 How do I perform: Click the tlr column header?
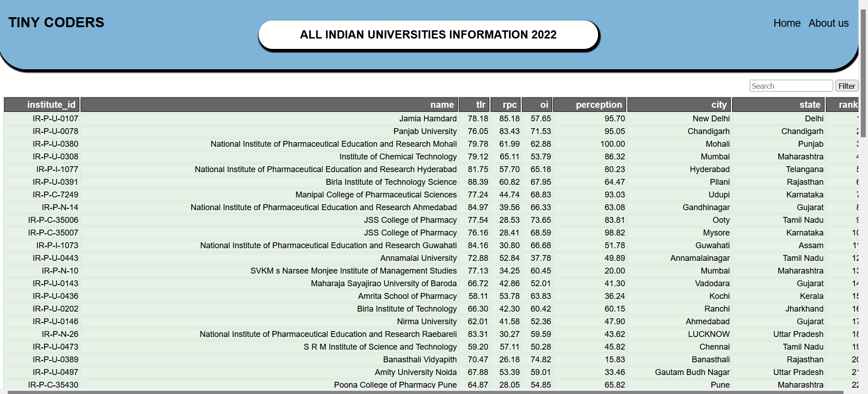(x=474, y=105)
